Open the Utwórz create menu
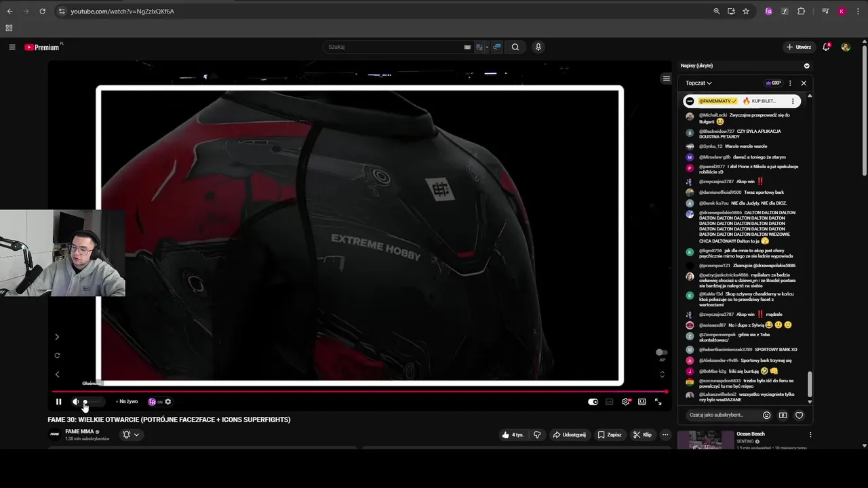This screenshot has width=868, height=488. tap(799, 47)
